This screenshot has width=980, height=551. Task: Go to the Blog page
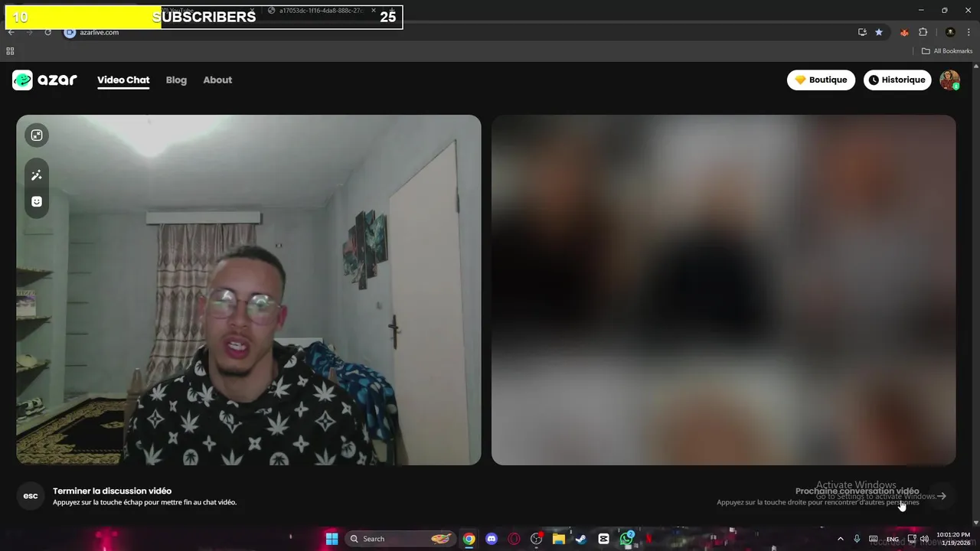pyautogui.click(x=176, y=80)
